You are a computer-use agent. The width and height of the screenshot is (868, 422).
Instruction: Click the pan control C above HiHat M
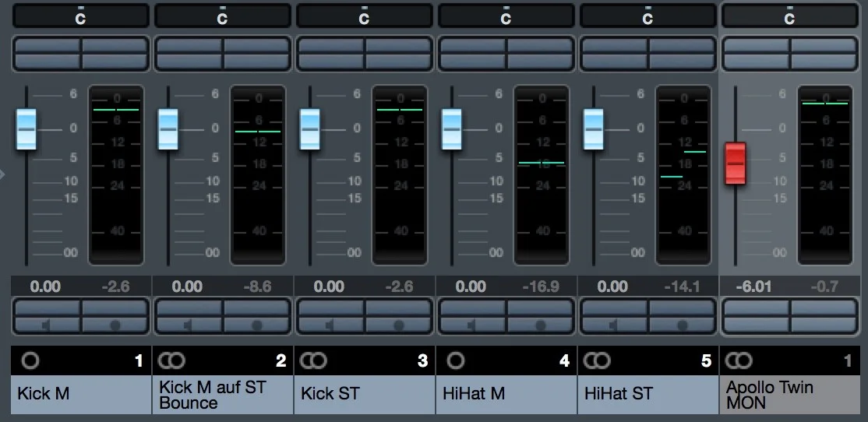click(x=506, y=16)
